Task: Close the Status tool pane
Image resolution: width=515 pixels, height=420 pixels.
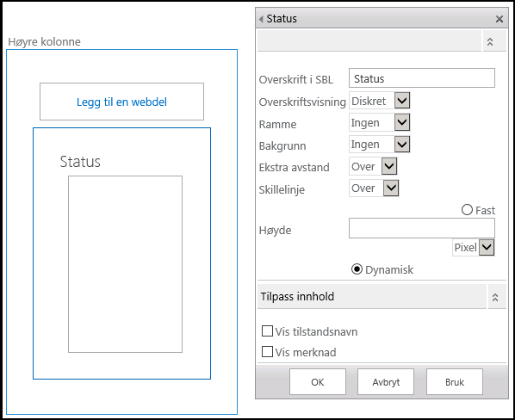Action: [x=499, y=19]
